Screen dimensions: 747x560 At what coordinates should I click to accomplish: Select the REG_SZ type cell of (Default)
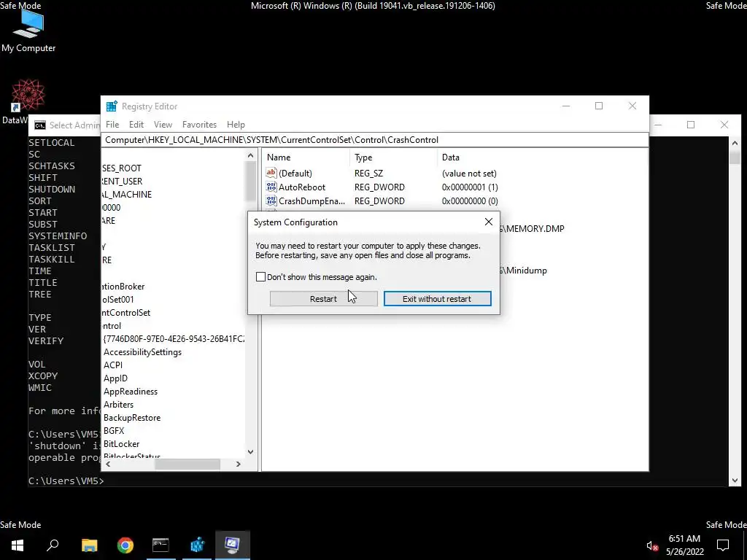(x=368, y=174)
